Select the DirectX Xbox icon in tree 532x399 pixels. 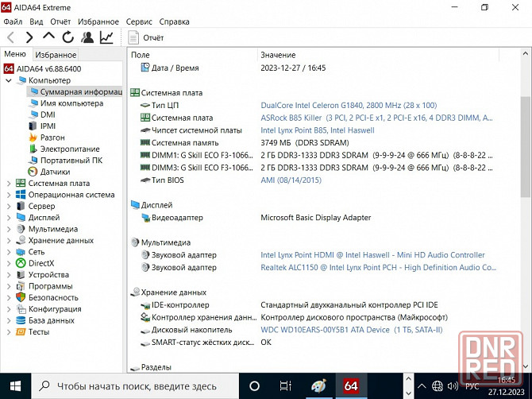point(21,263)
